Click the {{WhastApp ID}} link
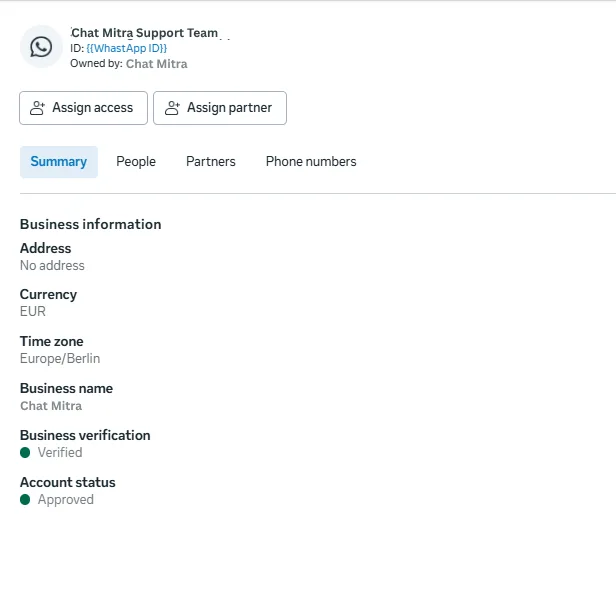The width and height of the screenshot is (616, 598). [x=126, y=48]
